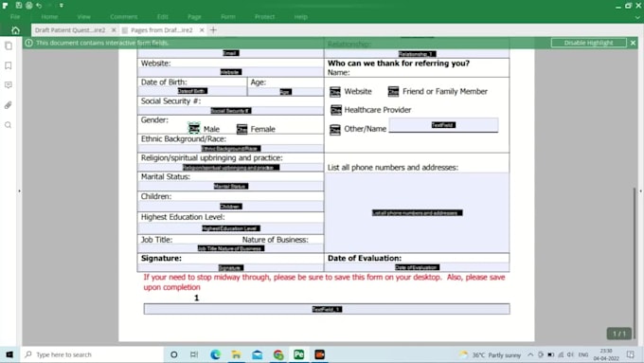This screenshot has width=644, height=363.
Task: Click the Website form field
Action: (230, 72)
